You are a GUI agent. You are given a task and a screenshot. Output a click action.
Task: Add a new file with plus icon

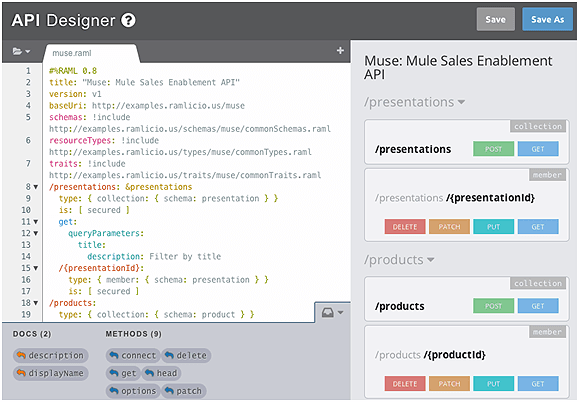(x=340, y=51)
